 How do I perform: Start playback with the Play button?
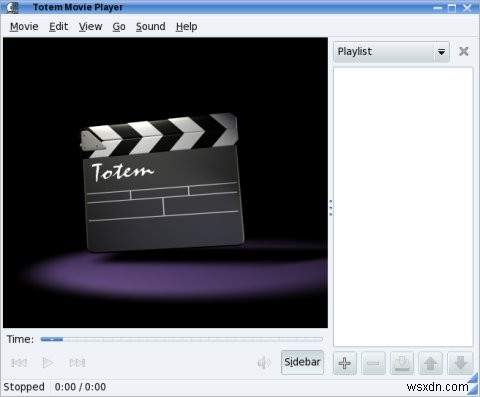pos(48,363)
